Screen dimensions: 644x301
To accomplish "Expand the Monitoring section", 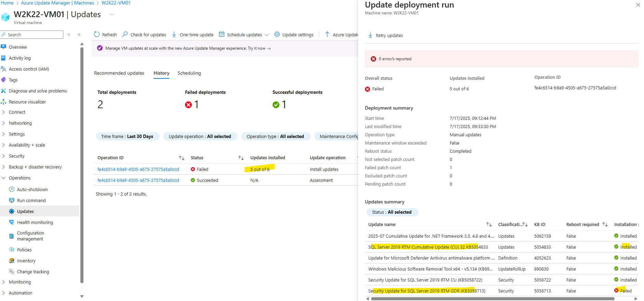I will coord(3,282).
